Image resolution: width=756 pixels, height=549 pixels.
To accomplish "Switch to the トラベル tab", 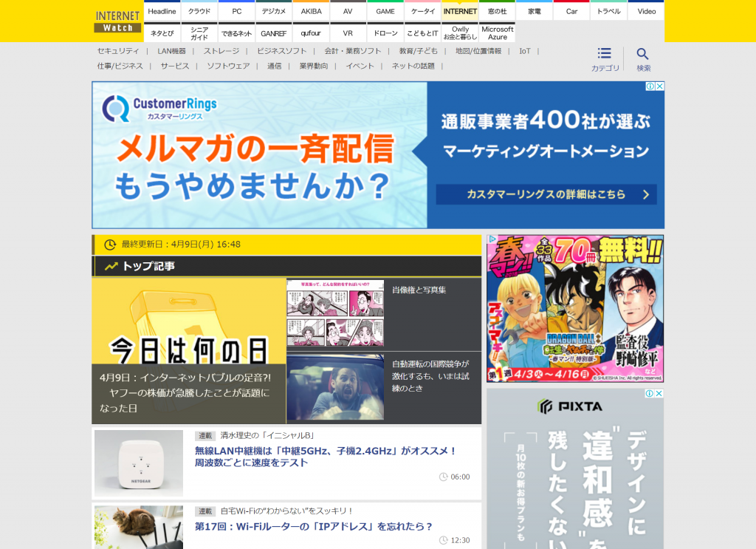I will (609, 10).
